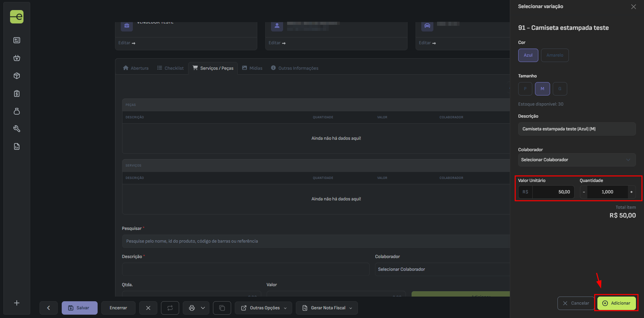644x318 pixels.
Task: Select the Amarelo color option
Action: click(554, 55)
